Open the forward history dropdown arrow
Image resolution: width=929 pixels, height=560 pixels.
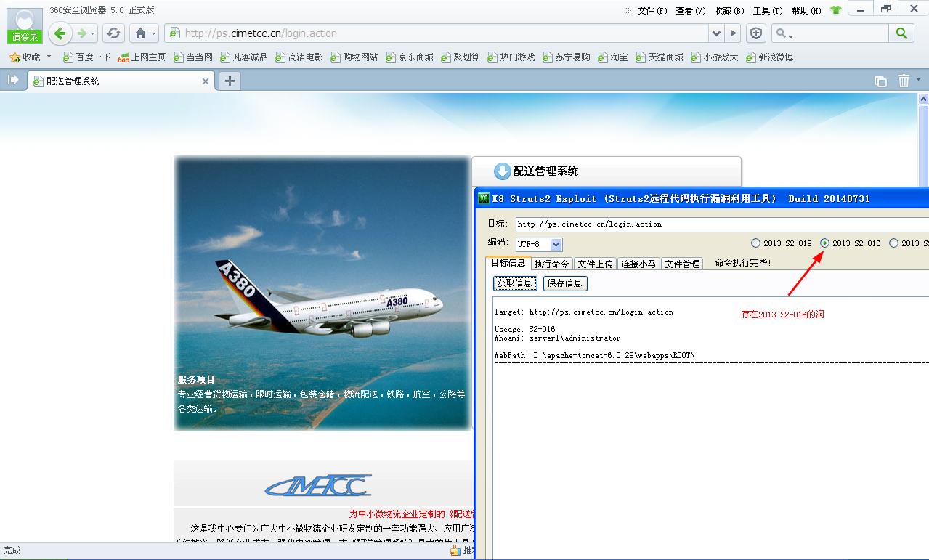[x=93, y=34]
